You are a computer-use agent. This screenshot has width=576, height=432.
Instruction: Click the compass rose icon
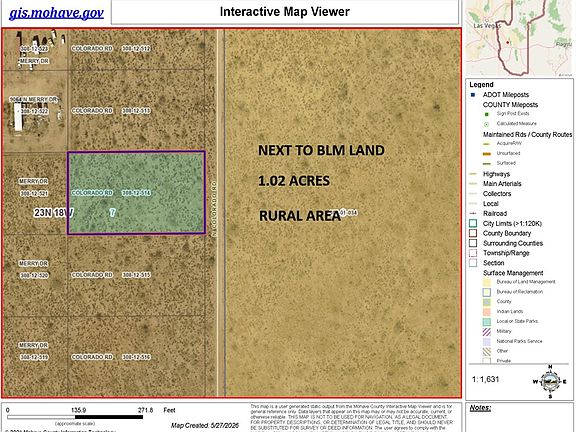click(550, 382)
